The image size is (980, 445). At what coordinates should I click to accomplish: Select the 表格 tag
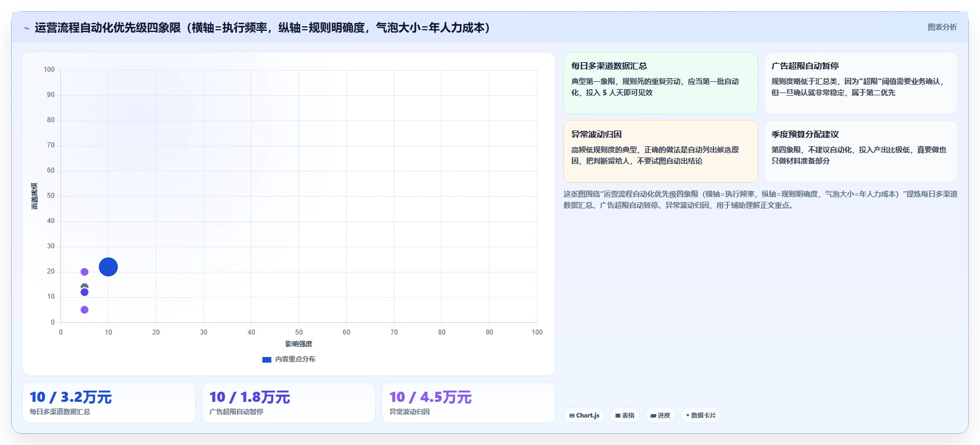[624, 415]
